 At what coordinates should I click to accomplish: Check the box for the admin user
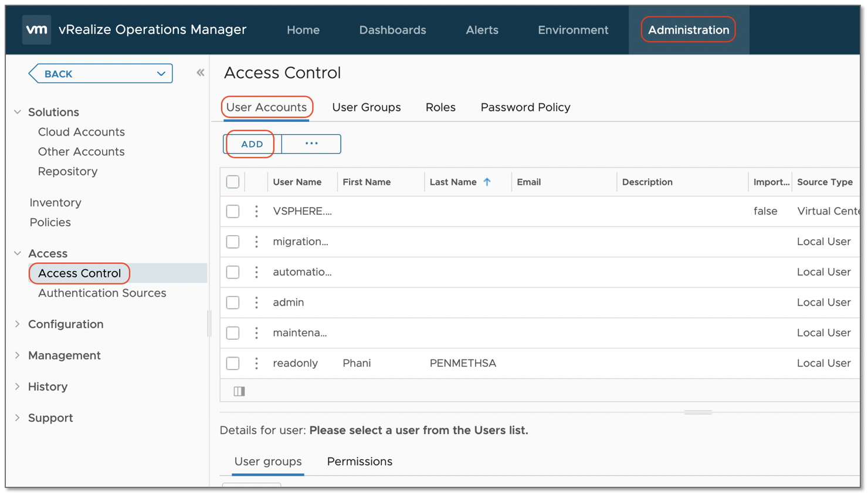coord(233,303)
